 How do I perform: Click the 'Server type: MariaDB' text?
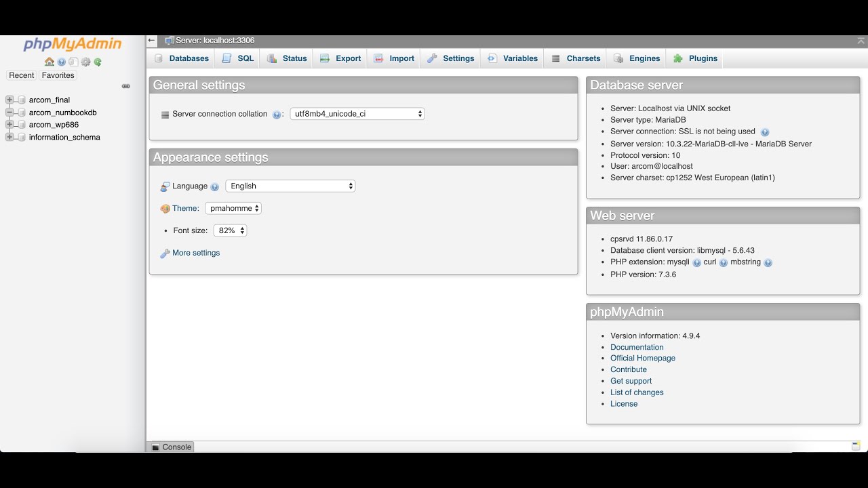coord(648,120)
